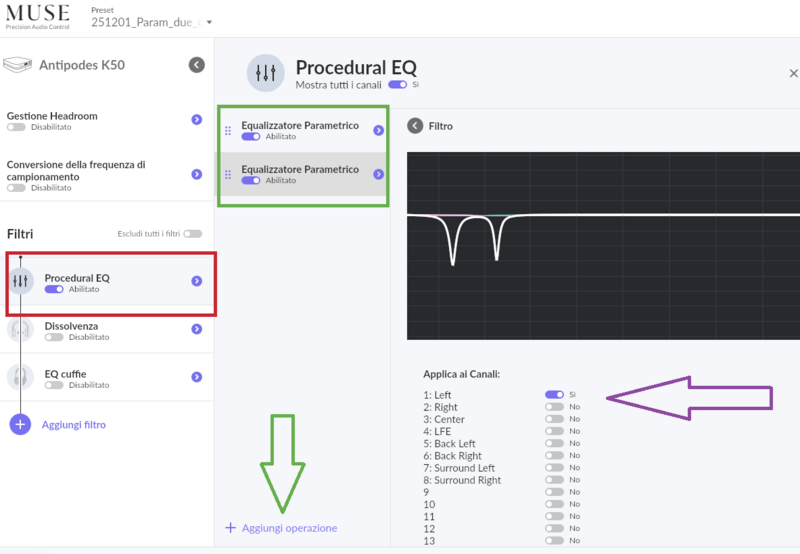Grab the drag handle of first Equalizzatore Parametrico

coord(228,130)
